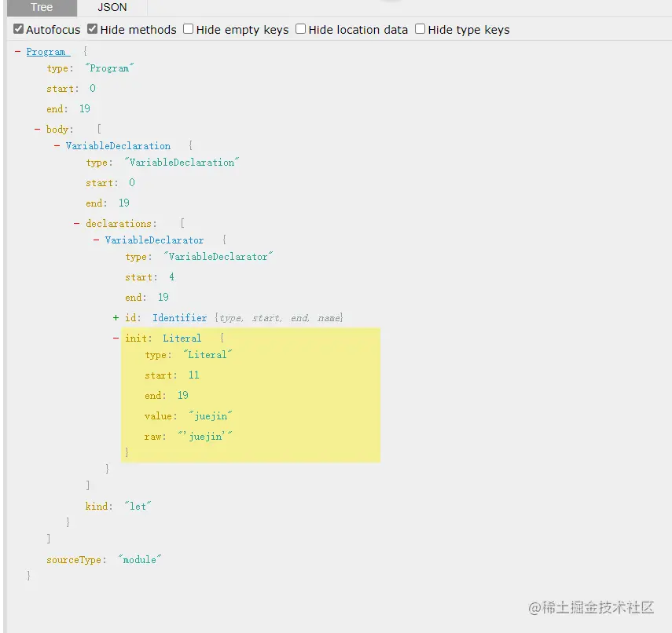Click the VariableDeclarator start value 4
The image size is (672, 633).
[x=171, y=276]
